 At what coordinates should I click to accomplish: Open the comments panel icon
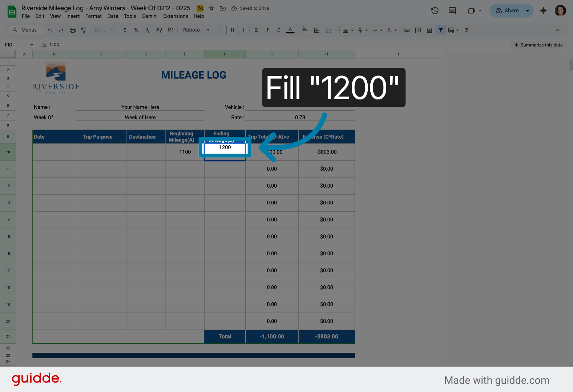click(452, 11)
